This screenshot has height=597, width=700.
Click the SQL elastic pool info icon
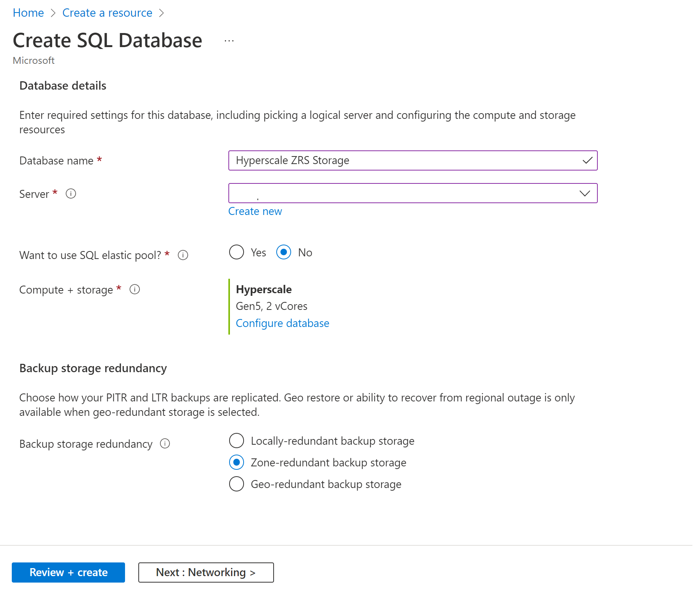(x=183, y=255)
